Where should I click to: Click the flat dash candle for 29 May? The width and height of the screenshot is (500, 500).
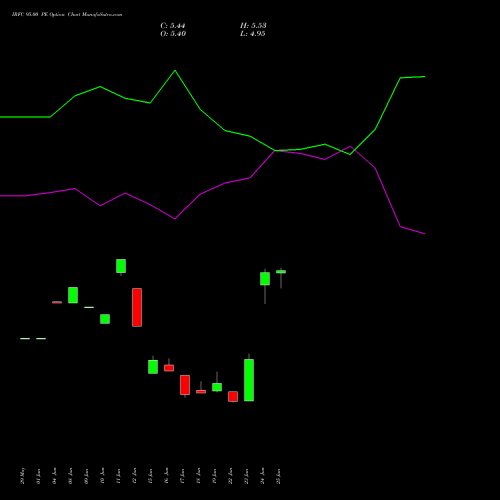coord(25,339)
